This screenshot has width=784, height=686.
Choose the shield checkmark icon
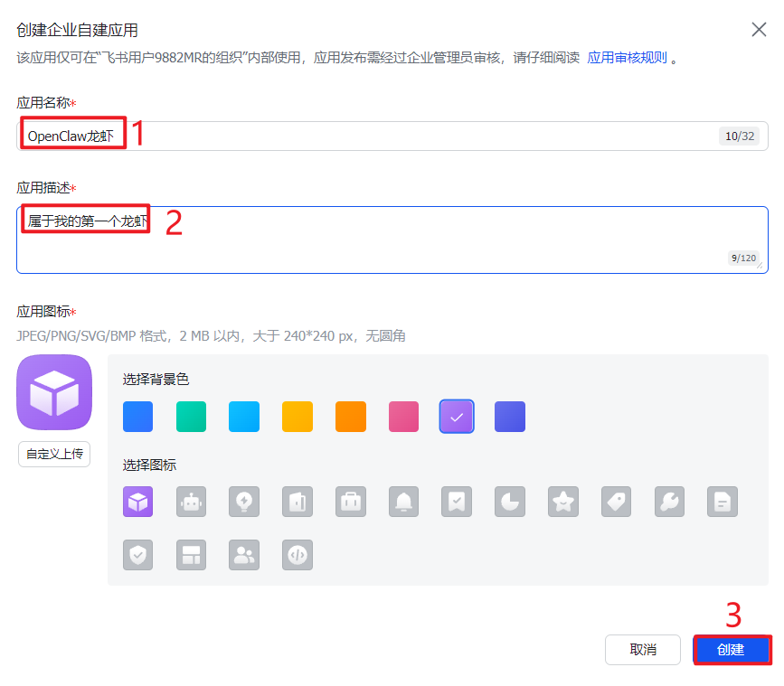click(x=137, y=555)
